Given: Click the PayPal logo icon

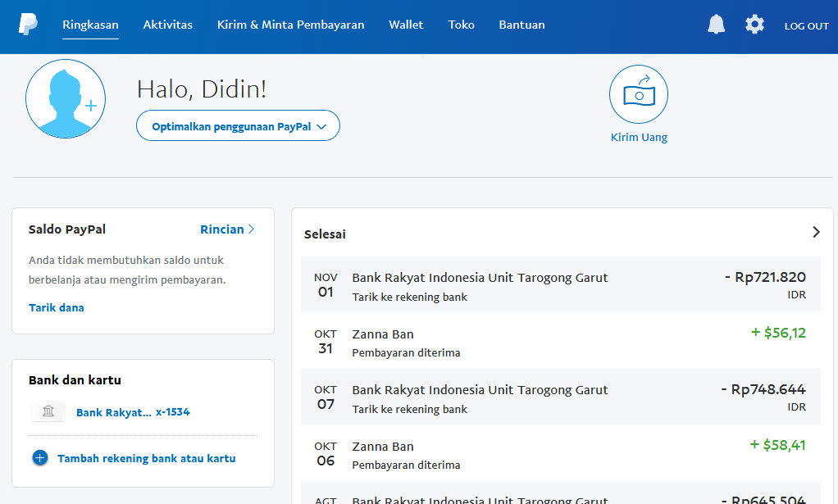Looking at the screenshot, I should click(x=28, y=25).
